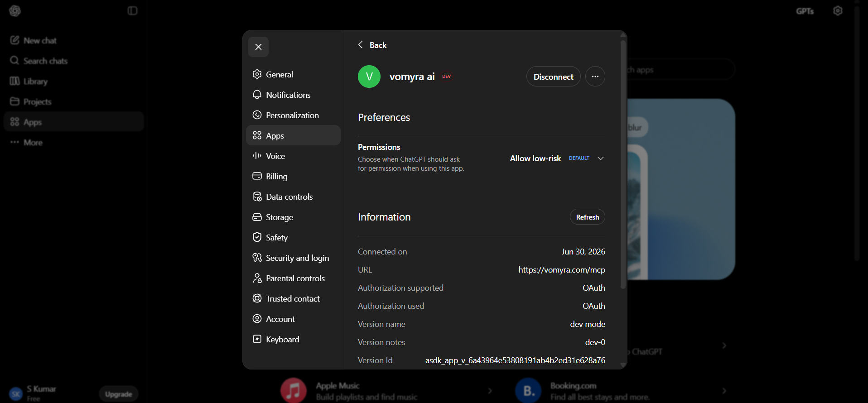This screenshot has width=868, height=403.
Task: Click the Upgrade plan button
Action: pos(119,394)
